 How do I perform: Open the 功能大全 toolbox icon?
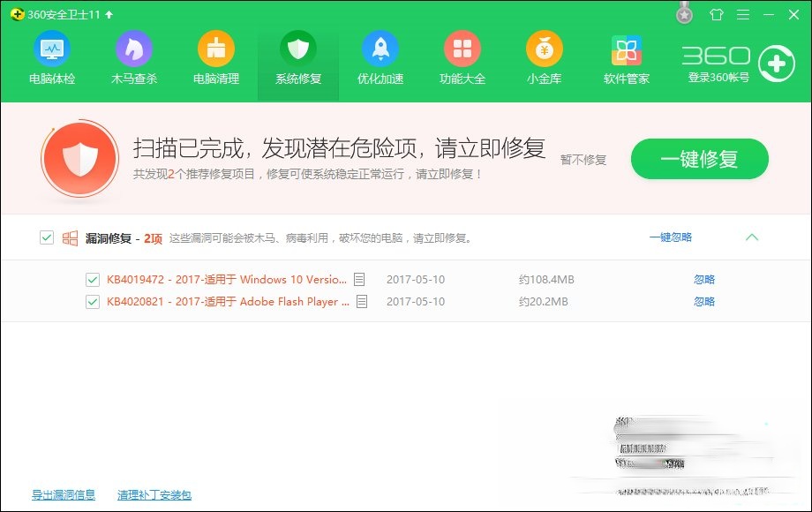[x=462, y=57]
